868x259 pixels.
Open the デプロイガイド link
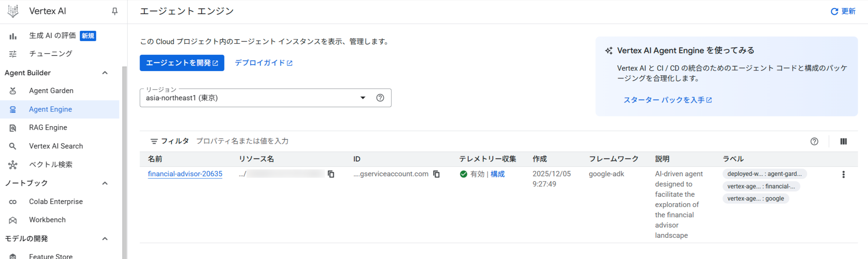click(x=264, y=63)
